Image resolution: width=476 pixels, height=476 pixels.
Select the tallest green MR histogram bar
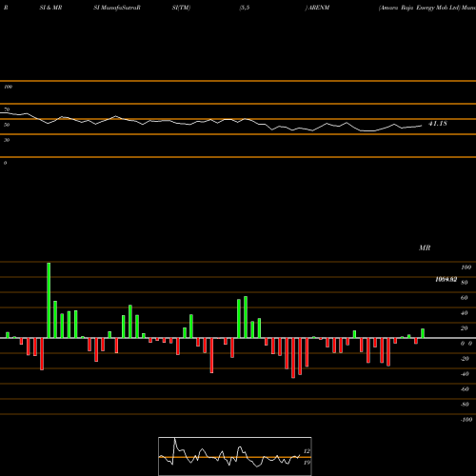[49, 300]
